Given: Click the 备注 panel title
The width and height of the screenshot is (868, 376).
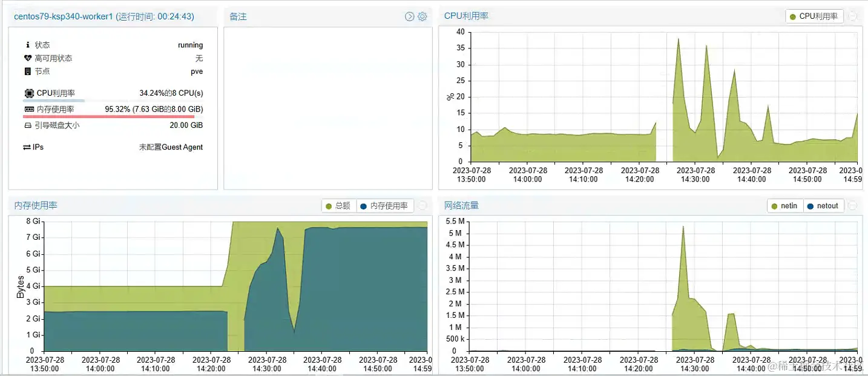Looking at the screenshot, I should [x=238, y=16].
